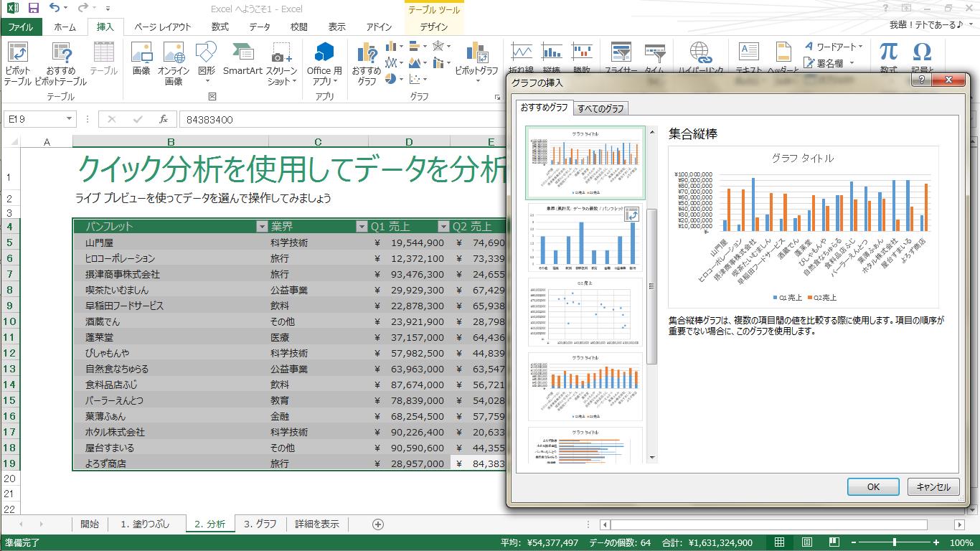Open the パンフレット column filter dropdown

261,227
